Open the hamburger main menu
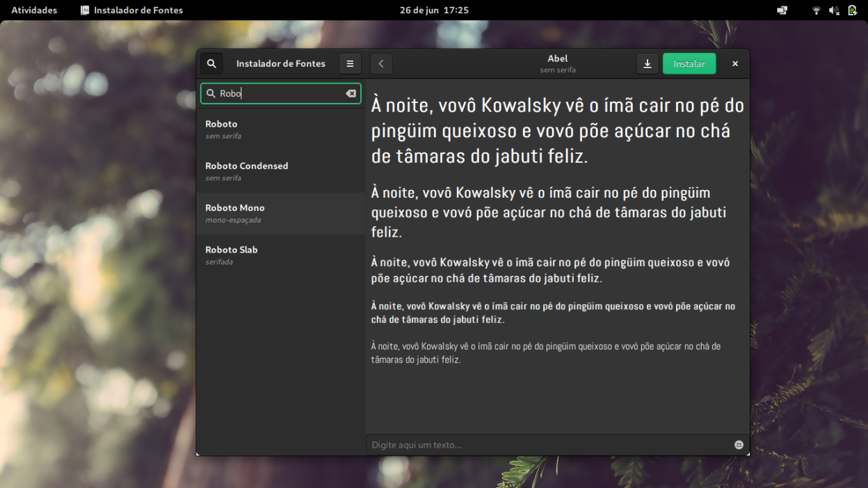 350,63
